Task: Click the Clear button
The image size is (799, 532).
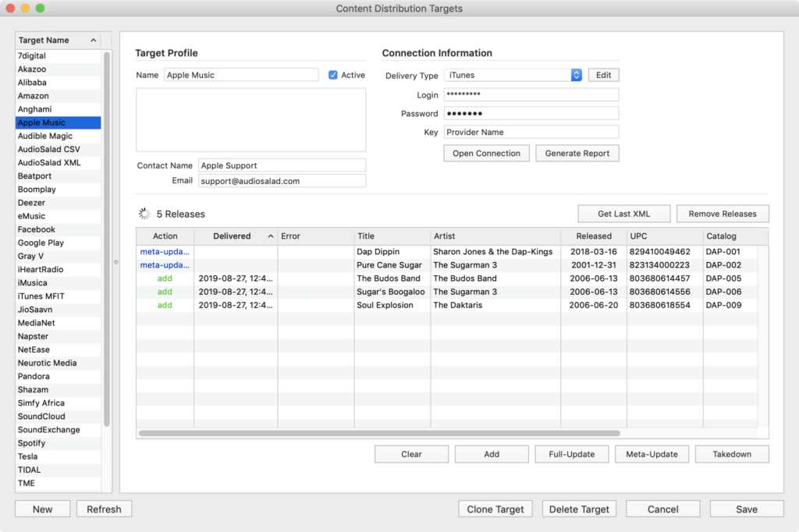Action: tap(411, 454)
